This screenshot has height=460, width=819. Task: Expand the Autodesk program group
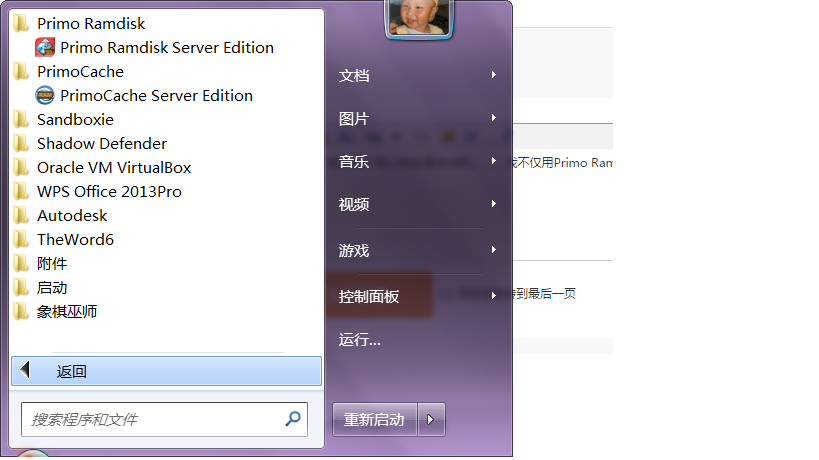[x=72, y=216]
